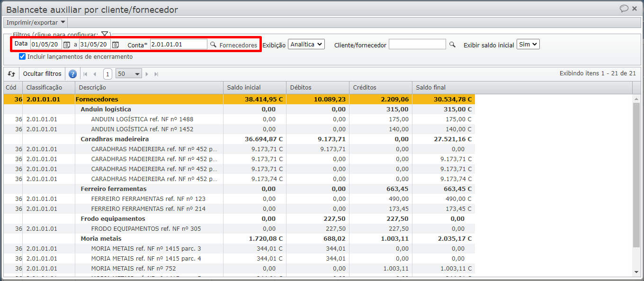Open calendar picker for the end date

(116, 45)
